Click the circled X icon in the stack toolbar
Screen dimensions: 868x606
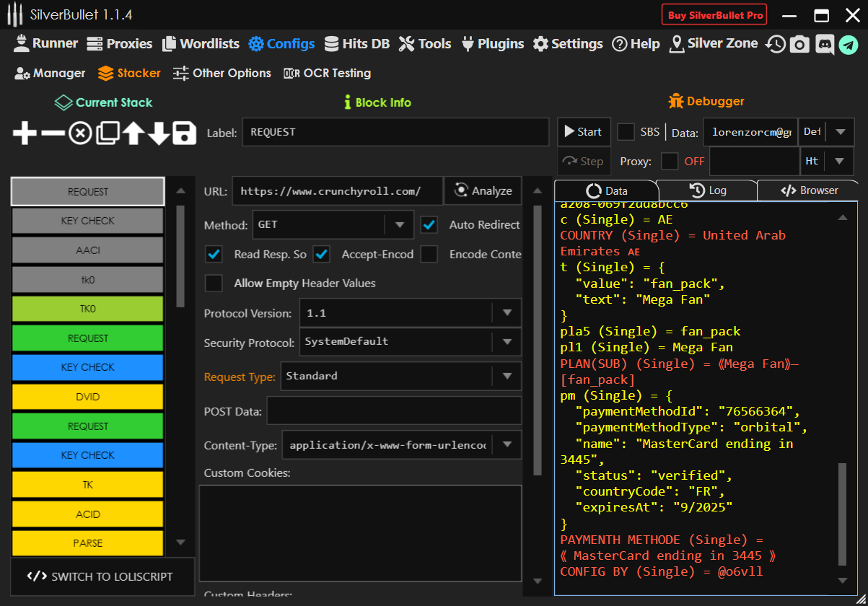coord(80,133)
